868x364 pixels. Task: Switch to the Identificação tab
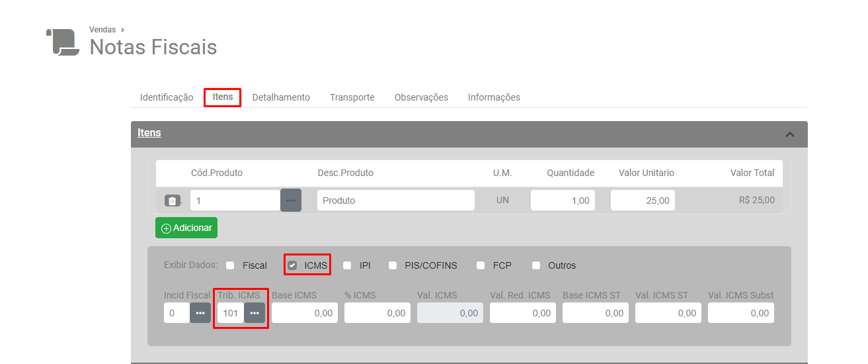click(x=167, y=97)
